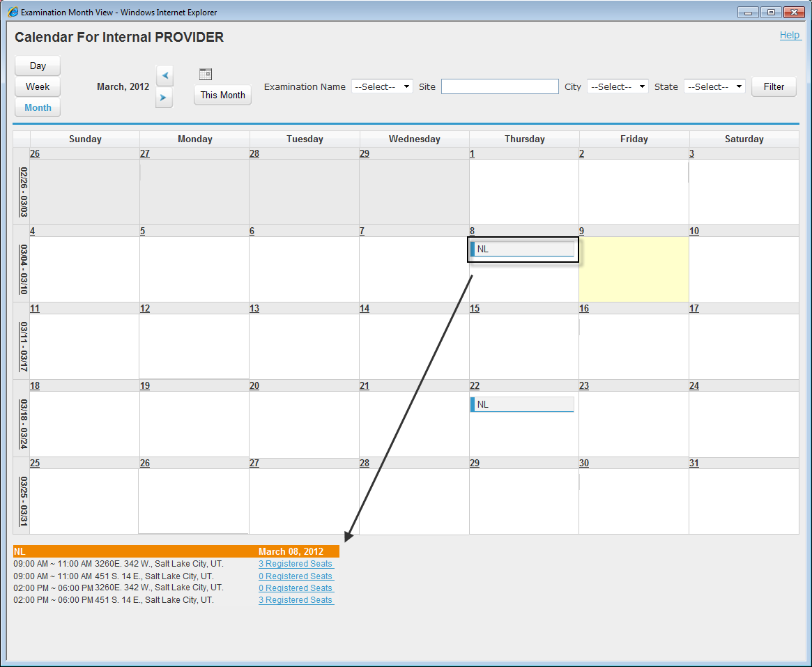Open 0 Registered Seats for 451 S. morning
This screenshot has width=812, height=667.
(296, 576)
